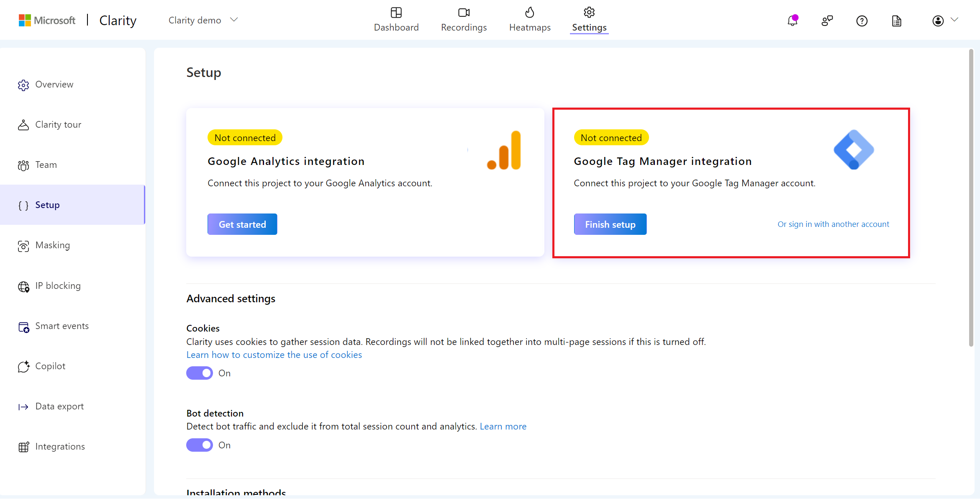This screenshot has height=499, width=980.
Task: Click the Tag Manager Not connected badge
Action: 611,138
